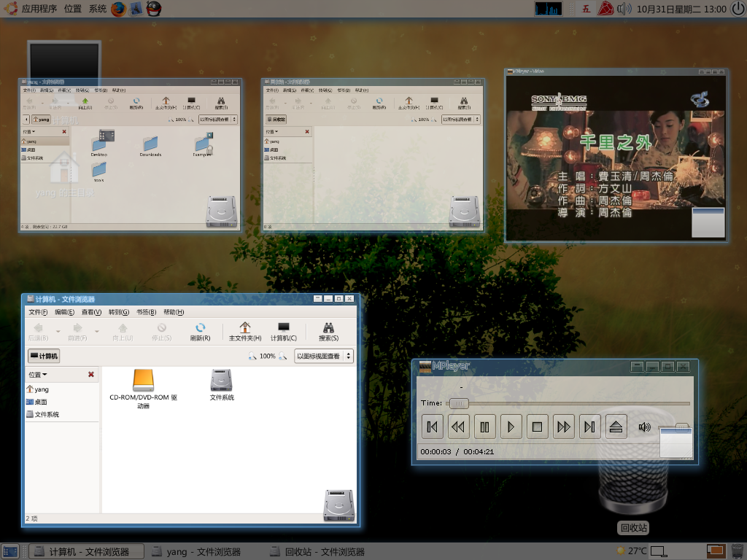Click the MPlayer fast forward button
Viewport: 747px width, 560px height.
564,427
